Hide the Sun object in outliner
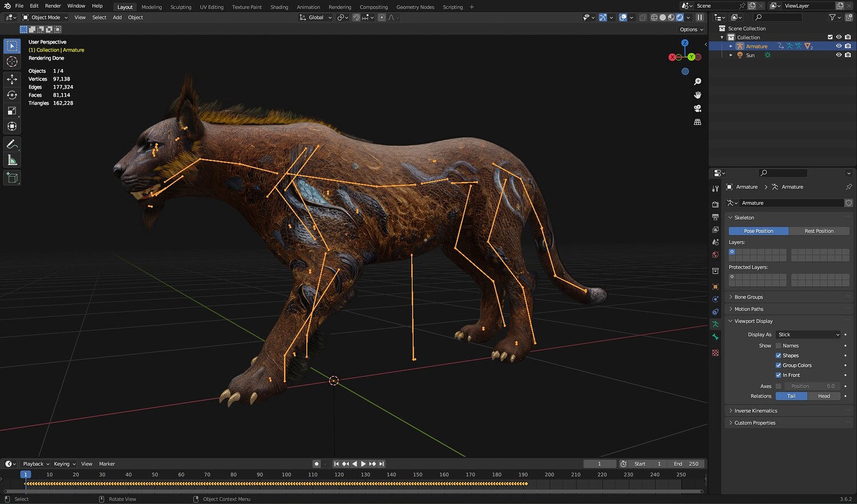The height and width of the screenshot is (504, 857). [839, 55]
